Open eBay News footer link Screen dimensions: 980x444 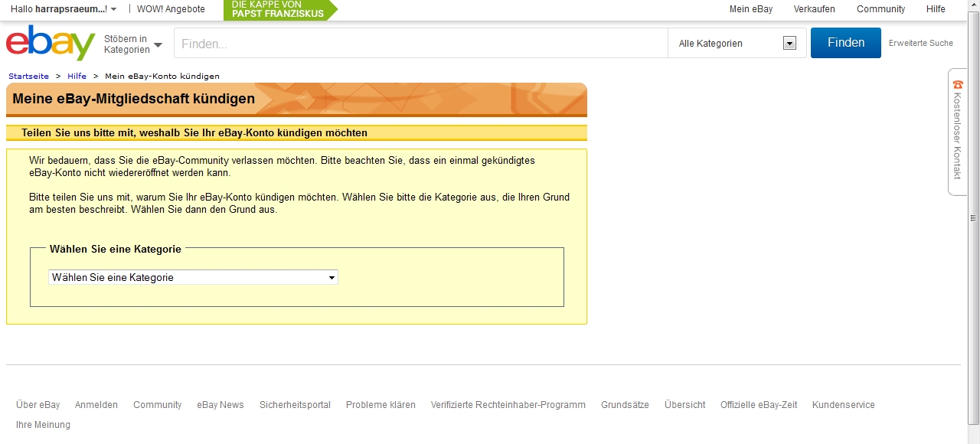click(220, 405)
